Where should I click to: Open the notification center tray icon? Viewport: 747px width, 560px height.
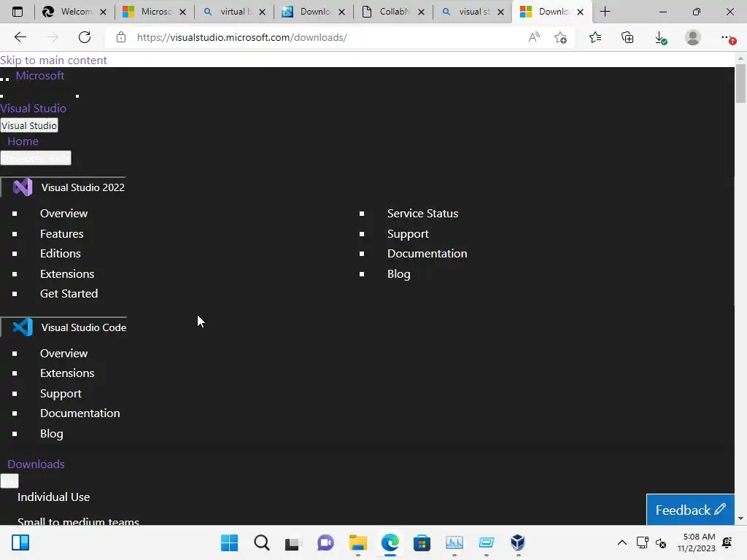click(727, 542)
